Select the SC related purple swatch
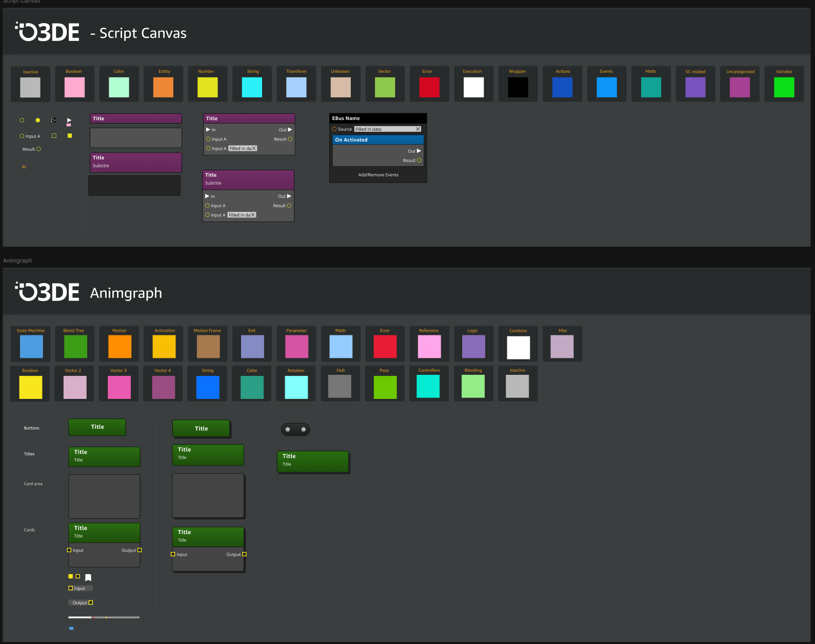This screenshot has height=644, width=815. click(695, 87)
